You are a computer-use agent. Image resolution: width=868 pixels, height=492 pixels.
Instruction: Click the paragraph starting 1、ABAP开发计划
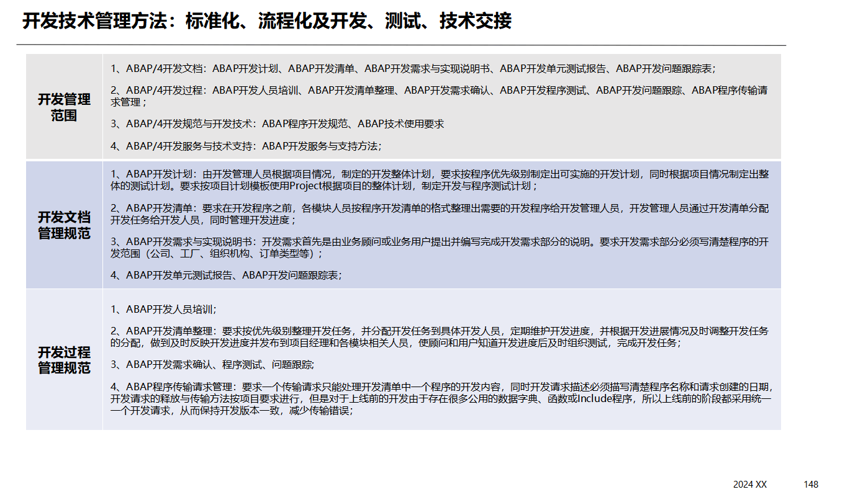[x=440, y=180]
